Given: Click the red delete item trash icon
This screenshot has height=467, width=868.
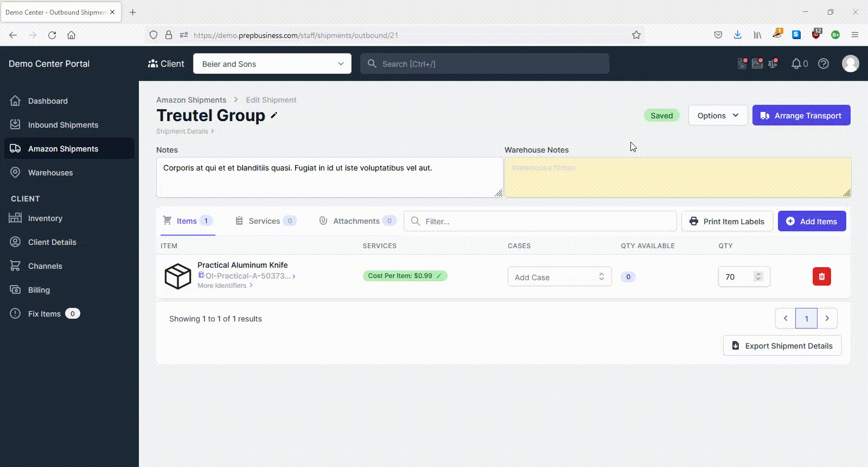Looking at the screenshot, I should pyautogui.click(x=821, y=276).
